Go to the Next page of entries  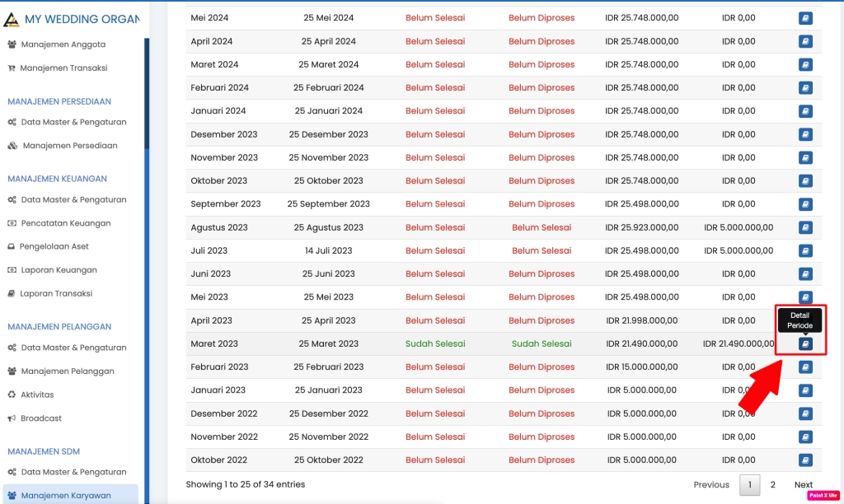click(x=803, y=484)
